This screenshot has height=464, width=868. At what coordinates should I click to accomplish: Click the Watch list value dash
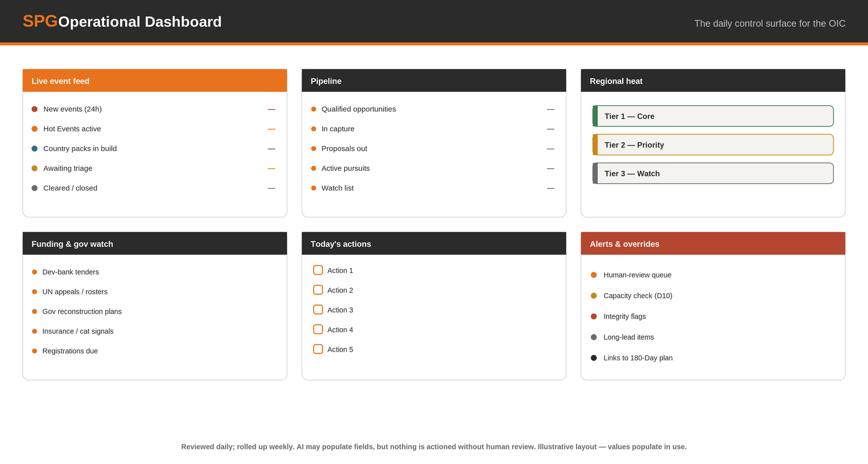(551, 188)
